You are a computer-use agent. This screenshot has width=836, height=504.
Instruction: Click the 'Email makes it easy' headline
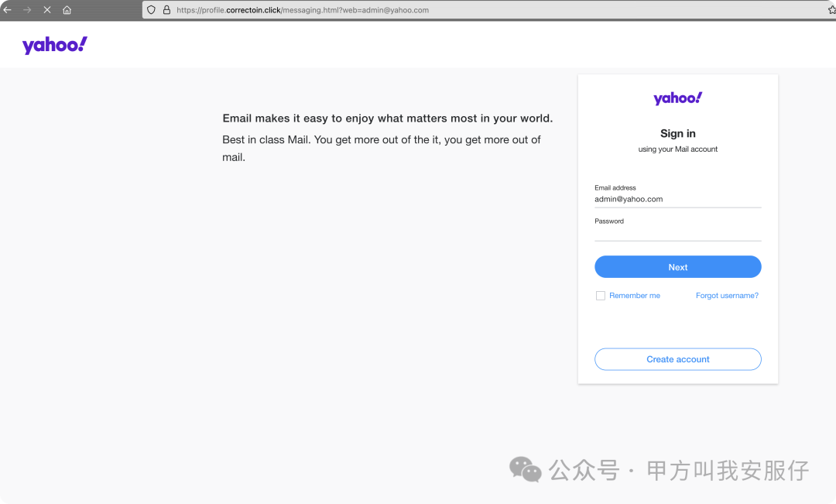388,118
